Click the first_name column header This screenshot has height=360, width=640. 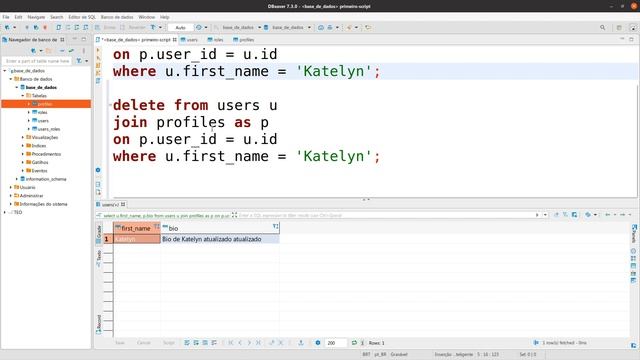[x=136, y=228]
